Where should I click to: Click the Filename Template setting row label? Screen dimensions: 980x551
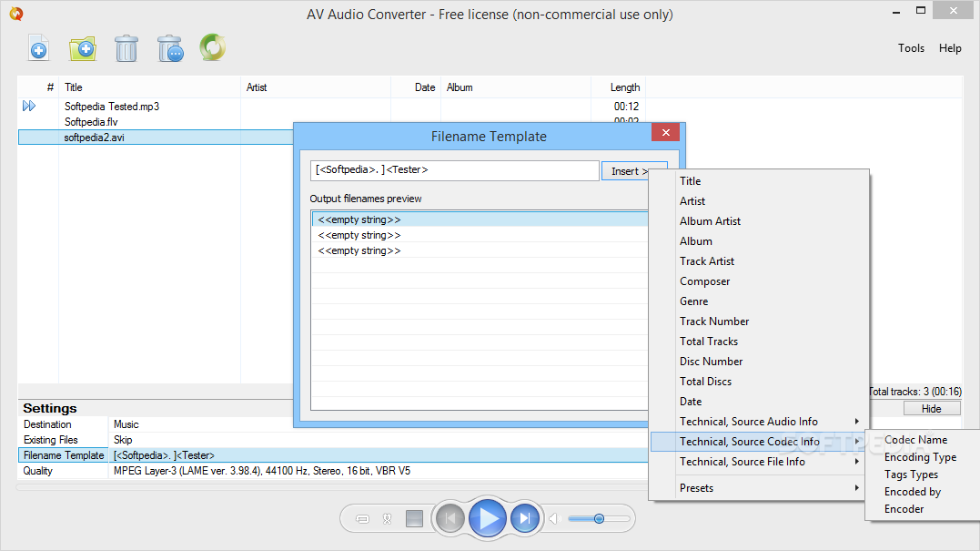(64, 455)
